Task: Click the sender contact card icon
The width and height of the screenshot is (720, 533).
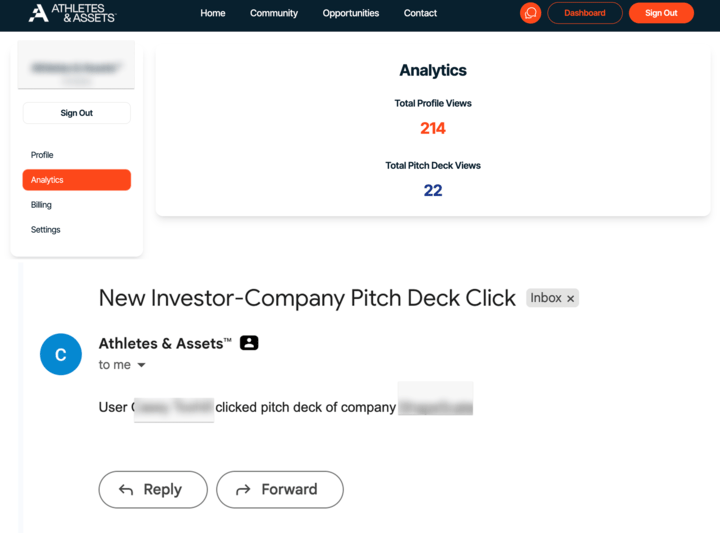Action: [x=249, y=343]
